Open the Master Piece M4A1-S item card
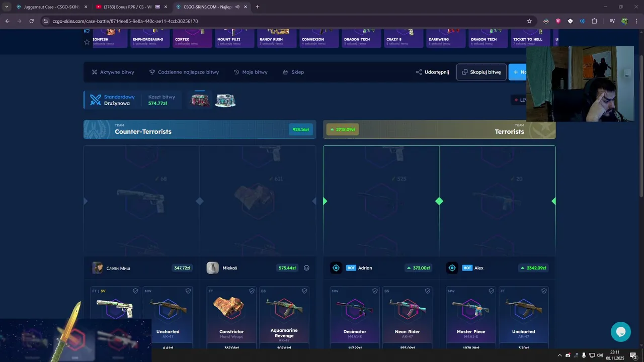Viewport: 644px width, 362px height. click(x=471, y=317)
